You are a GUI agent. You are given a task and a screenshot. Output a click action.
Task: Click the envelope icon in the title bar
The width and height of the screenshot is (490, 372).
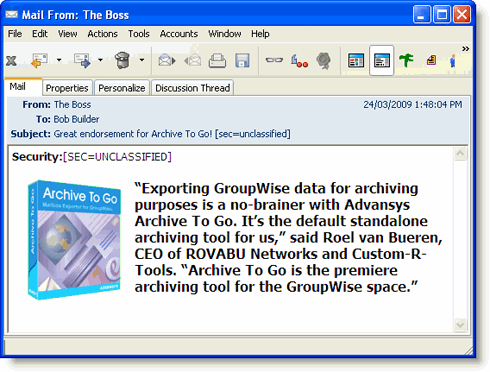[12, 14]
